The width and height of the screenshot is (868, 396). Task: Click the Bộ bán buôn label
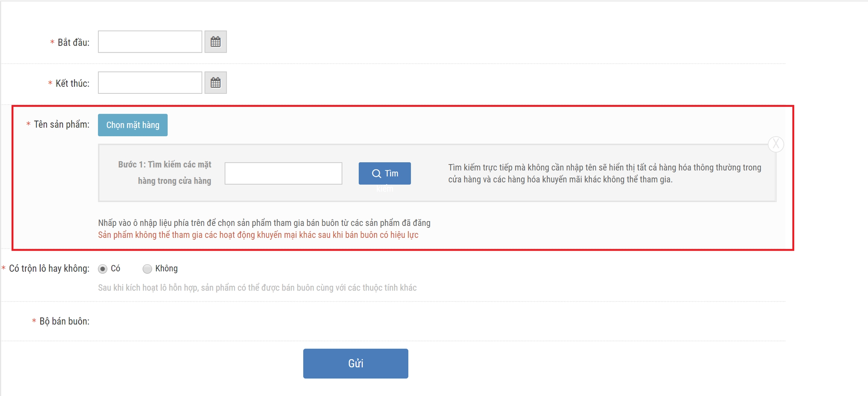tap(64, 321)
